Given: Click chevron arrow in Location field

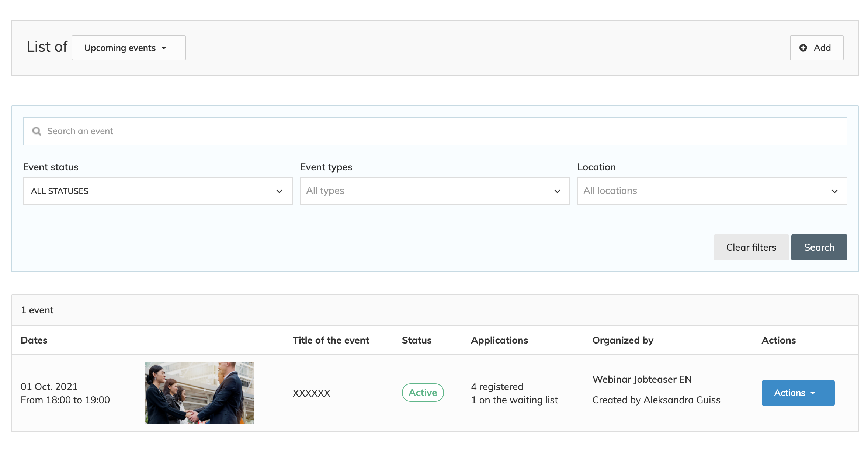Looking at the screenshot, I should coord(834,191).
